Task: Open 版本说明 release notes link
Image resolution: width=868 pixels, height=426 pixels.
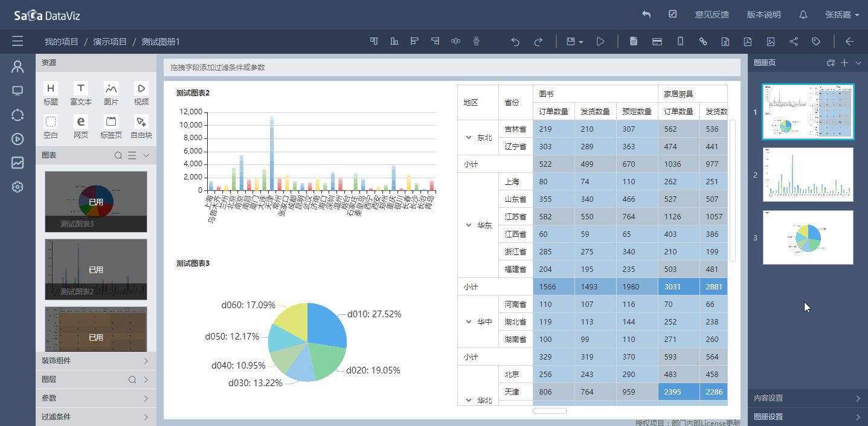Action: (764, 15)
